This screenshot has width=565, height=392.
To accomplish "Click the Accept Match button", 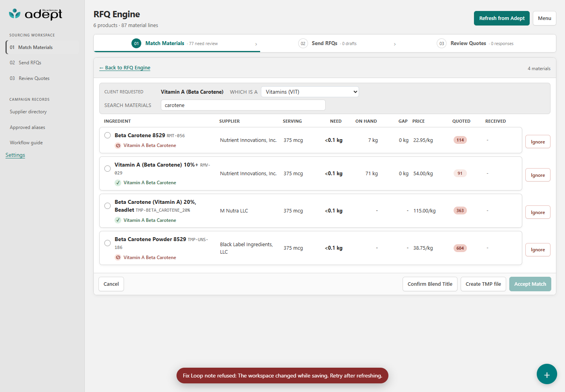I will (x=530, y=284).
